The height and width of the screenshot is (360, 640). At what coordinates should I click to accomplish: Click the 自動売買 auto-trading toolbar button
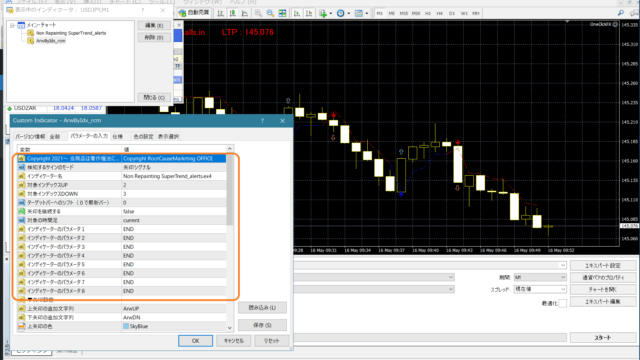pos(194,13)
